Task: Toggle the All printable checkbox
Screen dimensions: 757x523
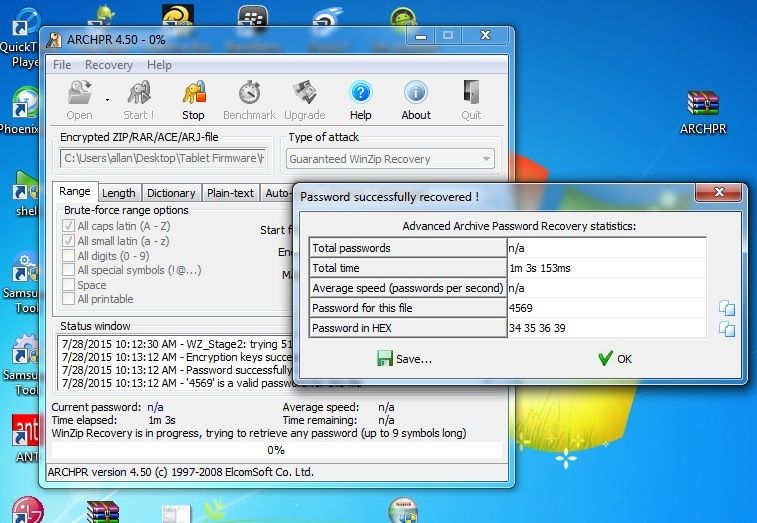Action: click(x=69, y=299)
